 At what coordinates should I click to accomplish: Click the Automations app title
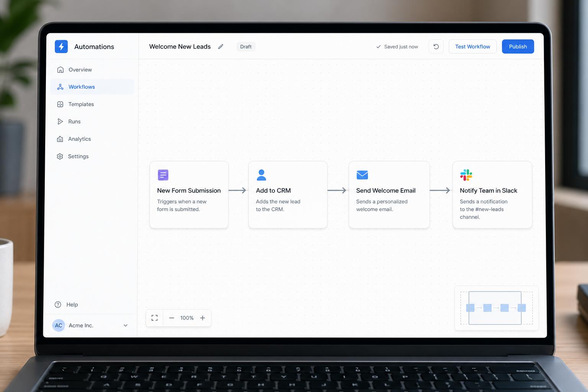(94, 47)
